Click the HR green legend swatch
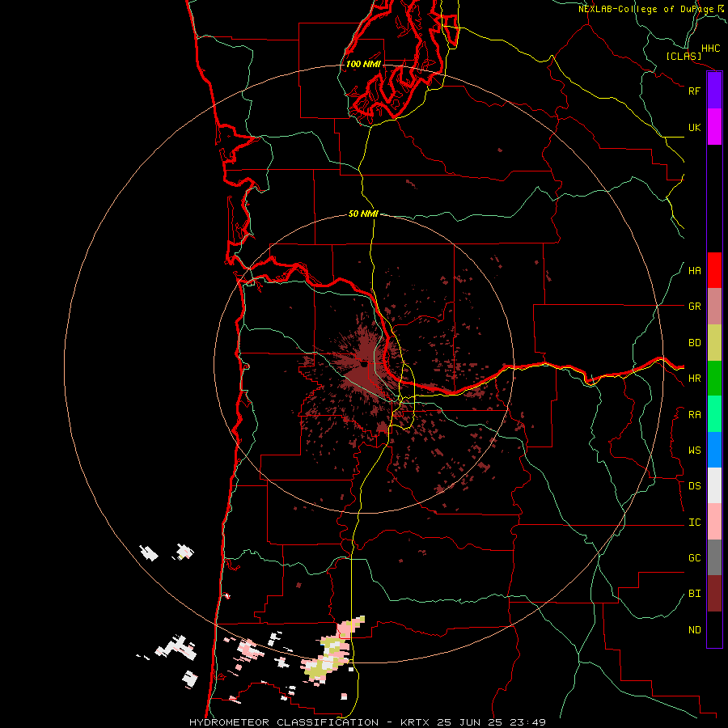 click(714, 379)
